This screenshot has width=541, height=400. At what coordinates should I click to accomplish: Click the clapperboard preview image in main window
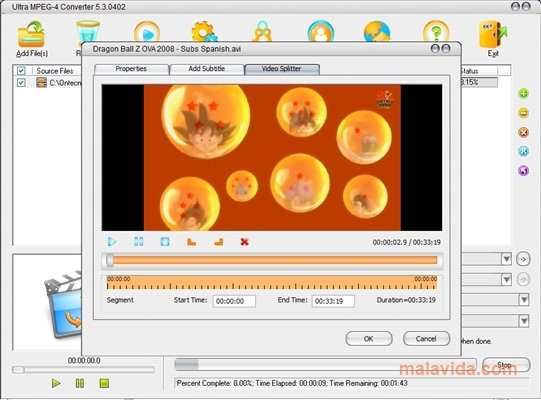coord(64,304)
